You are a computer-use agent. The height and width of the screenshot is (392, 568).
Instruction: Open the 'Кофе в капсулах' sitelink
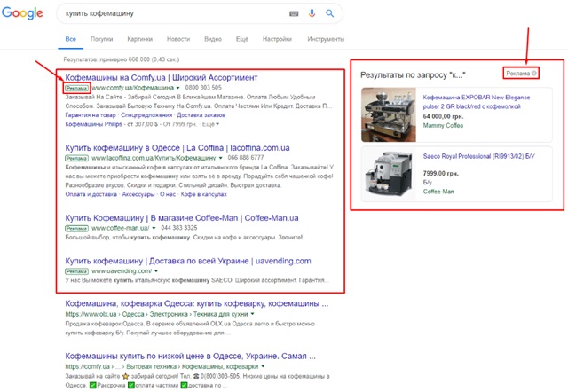click(x=203, y=194)
